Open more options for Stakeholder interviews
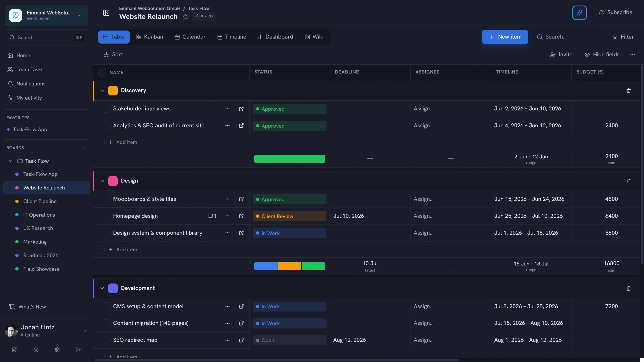This screenshot has width=644, height=362. (x=227, y=109)
